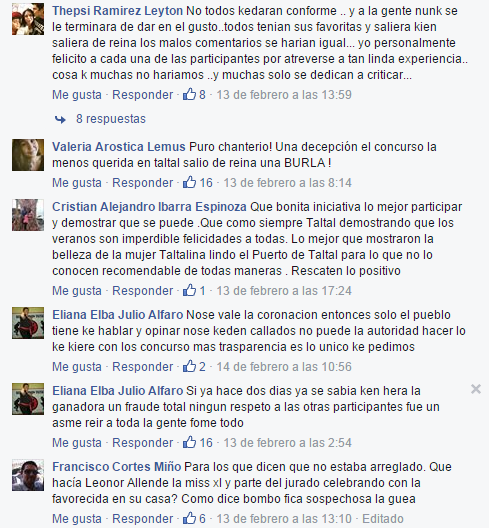This screenshot has width=489, height=528.
Task: Hide Eliana's comment with the X icon
Action: 476,389
